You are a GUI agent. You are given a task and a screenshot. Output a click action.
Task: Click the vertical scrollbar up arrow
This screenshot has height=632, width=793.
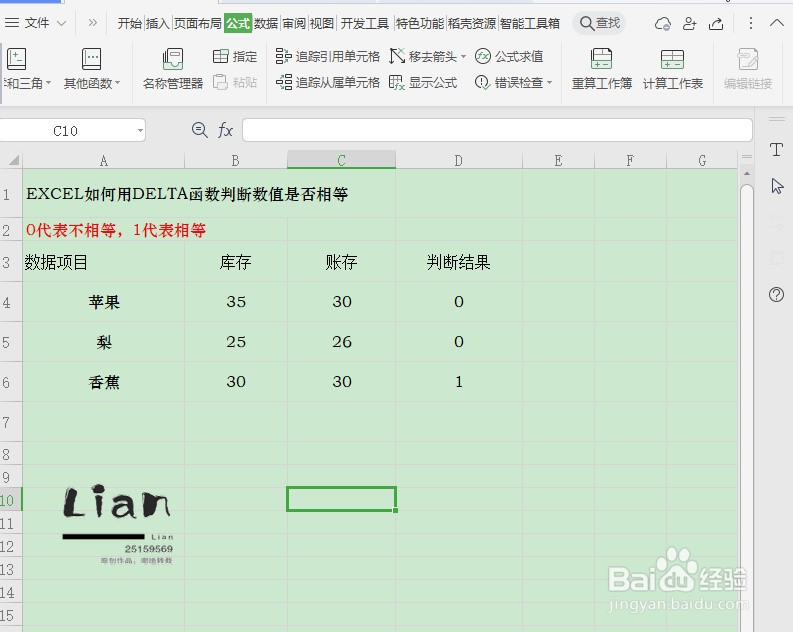(747, 174)
